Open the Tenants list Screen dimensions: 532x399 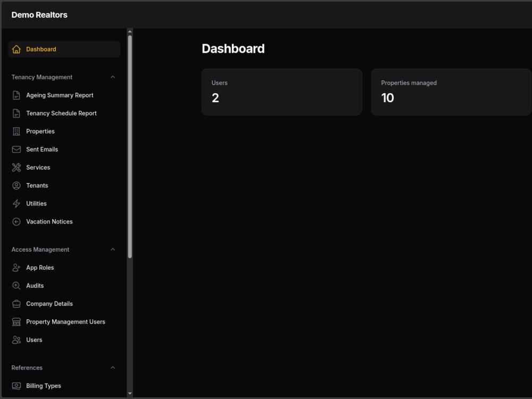64,186
